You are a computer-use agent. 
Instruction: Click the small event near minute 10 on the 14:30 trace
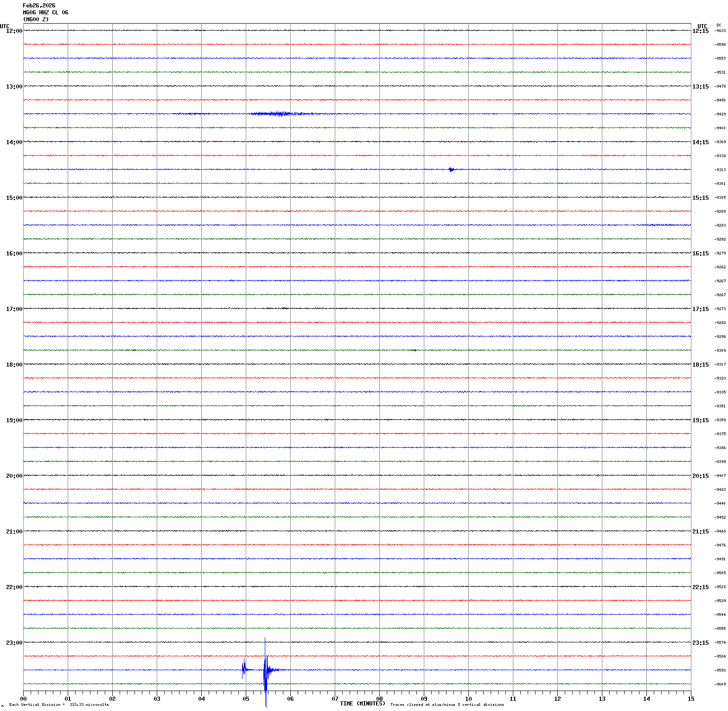tap(451, 170)
